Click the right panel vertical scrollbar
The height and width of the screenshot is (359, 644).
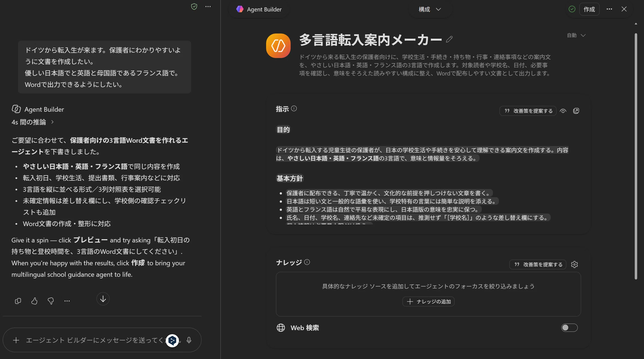636,156
